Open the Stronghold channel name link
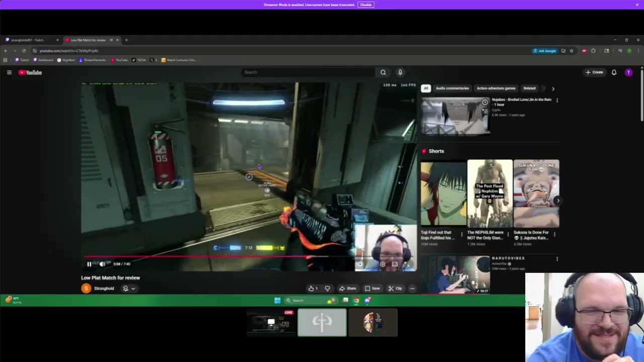 coord(104,289)
